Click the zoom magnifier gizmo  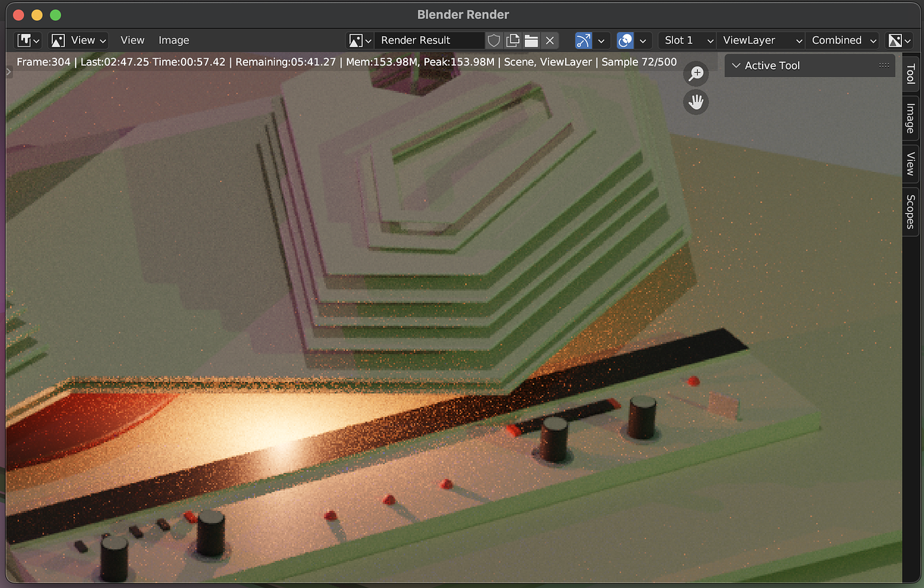click(x=696, y=73)
